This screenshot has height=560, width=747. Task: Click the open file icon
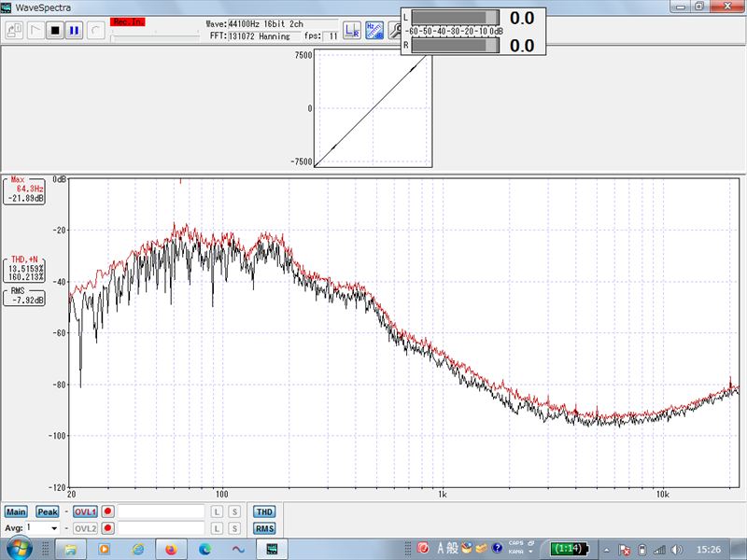click(14, 30)
